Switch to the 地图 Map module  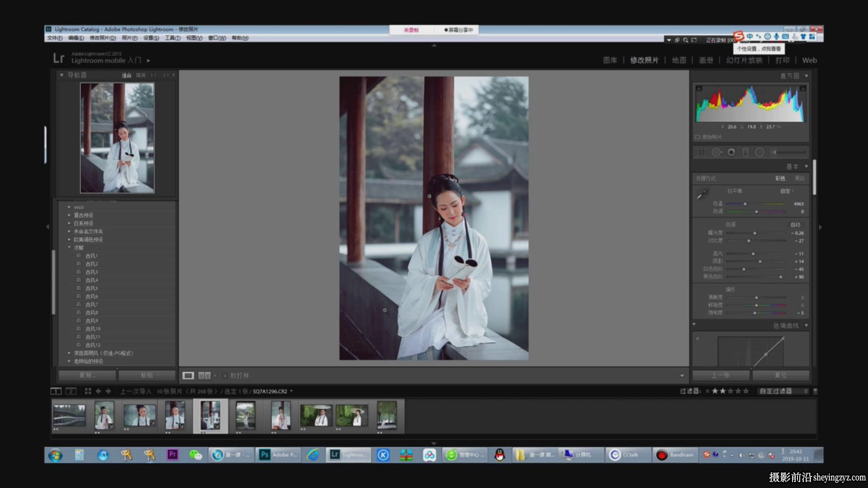[679, 60]
